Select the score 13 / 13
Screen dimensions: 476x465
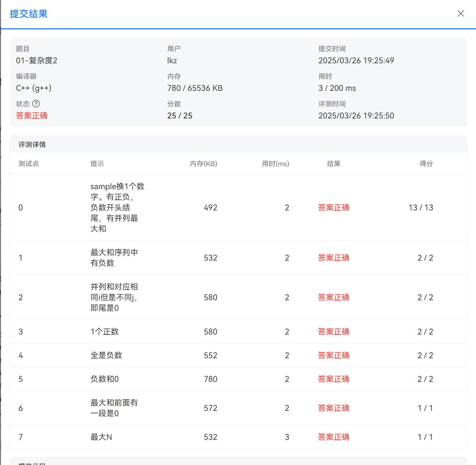click(421, 208)
